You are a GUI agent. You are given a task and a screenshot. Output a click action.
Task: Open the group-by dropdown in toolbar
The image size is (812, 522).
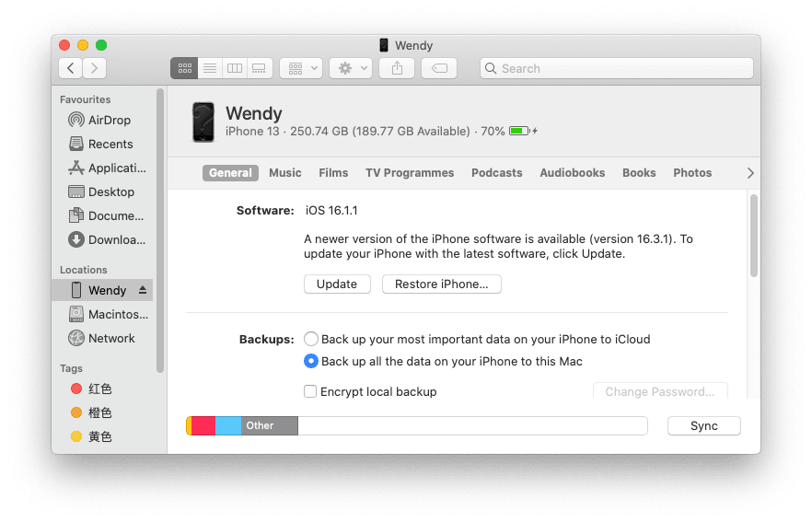tap(300, 68)
